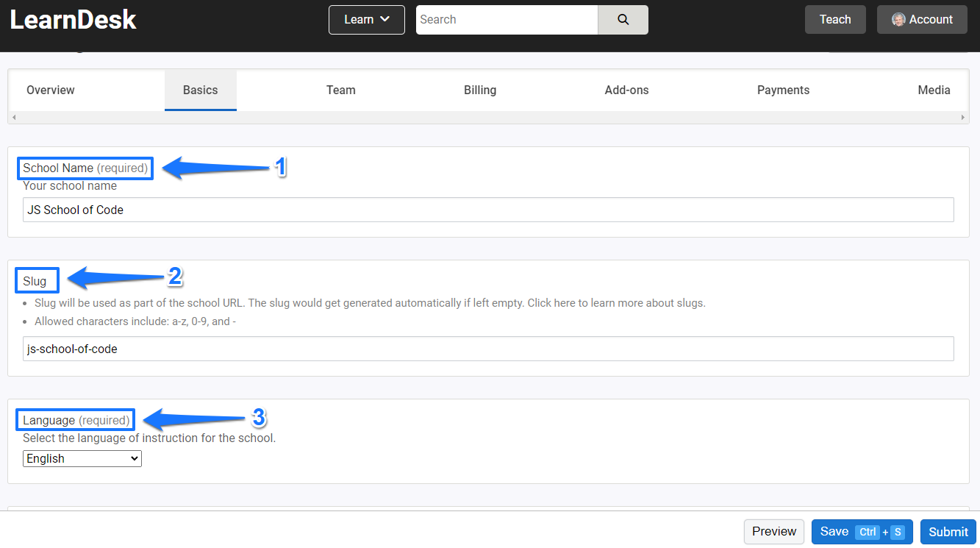Image resolution: width=980 pixels, height=548 pixels.
Task: Switch to the Add-ons tab
Action: tap(627, 90)
